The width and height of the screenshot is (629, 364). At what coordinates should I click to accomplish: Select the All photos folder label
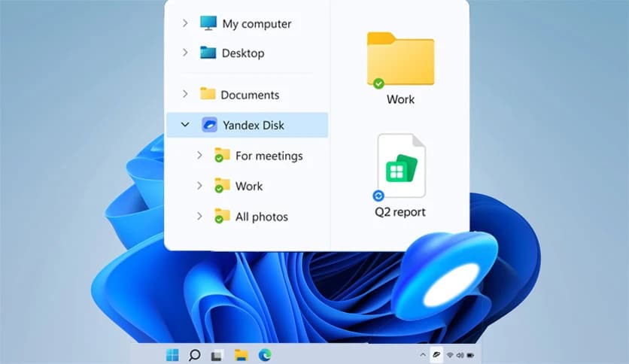262,217
